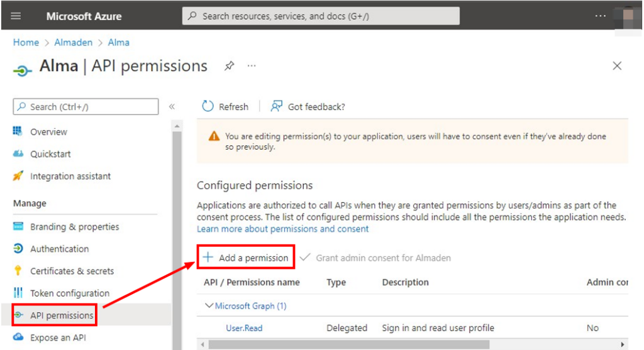Open the Microsoft Graph (1) link
The image size is (644, 350).
point(250,306)
